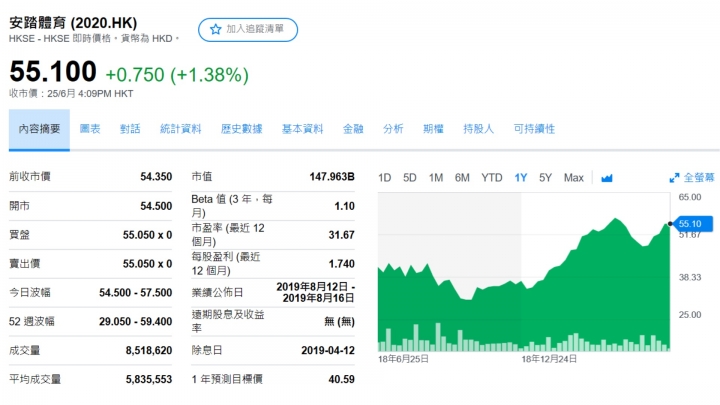
Task: Go to the 持股人 tab
Action: pyautogui.click(x=478, y=129)
